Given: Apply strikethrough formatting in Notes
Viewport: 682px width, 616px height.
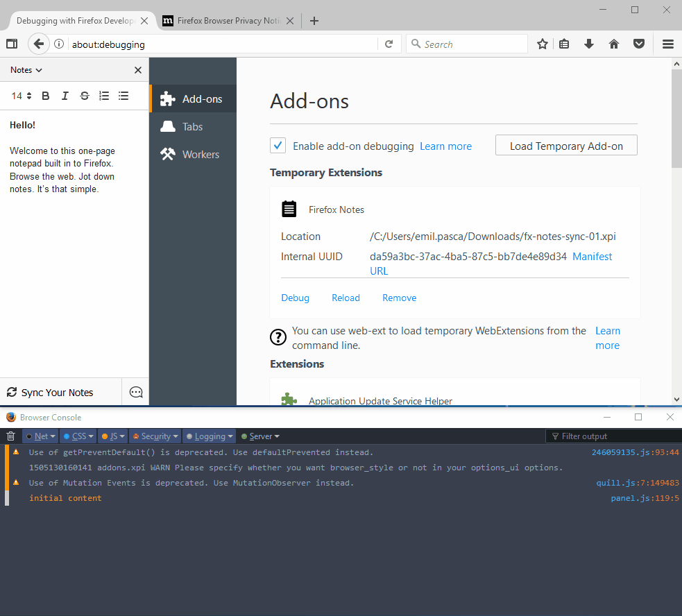Looking at the screenshot, I should [x=84, y=96].
